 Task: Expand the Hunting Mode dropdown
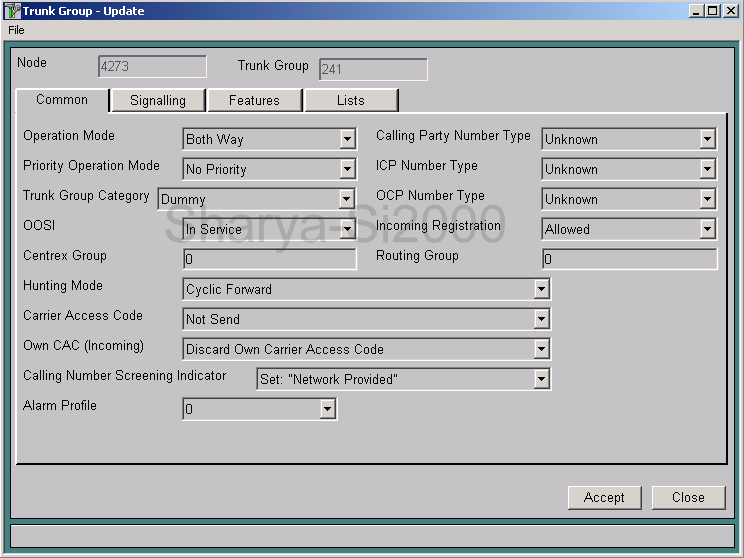[541, 289]
